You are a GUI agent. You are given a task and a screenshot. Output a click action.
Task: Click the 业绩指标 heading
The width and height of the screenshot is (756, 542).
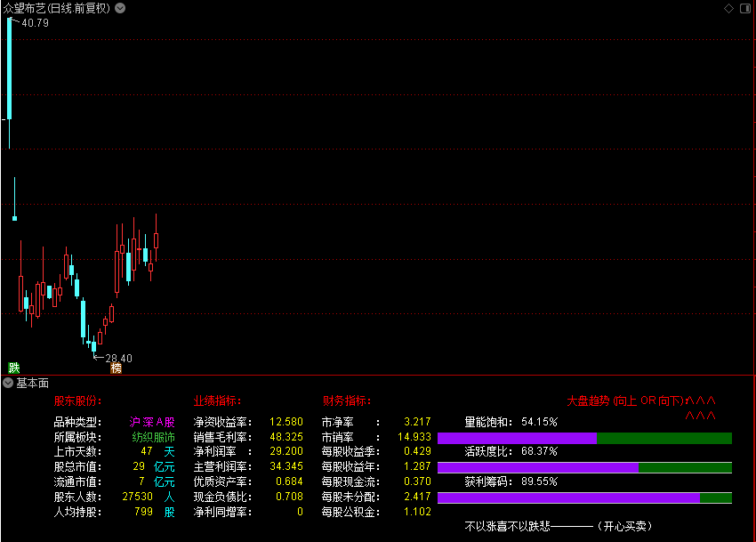(x=217, y=401)
